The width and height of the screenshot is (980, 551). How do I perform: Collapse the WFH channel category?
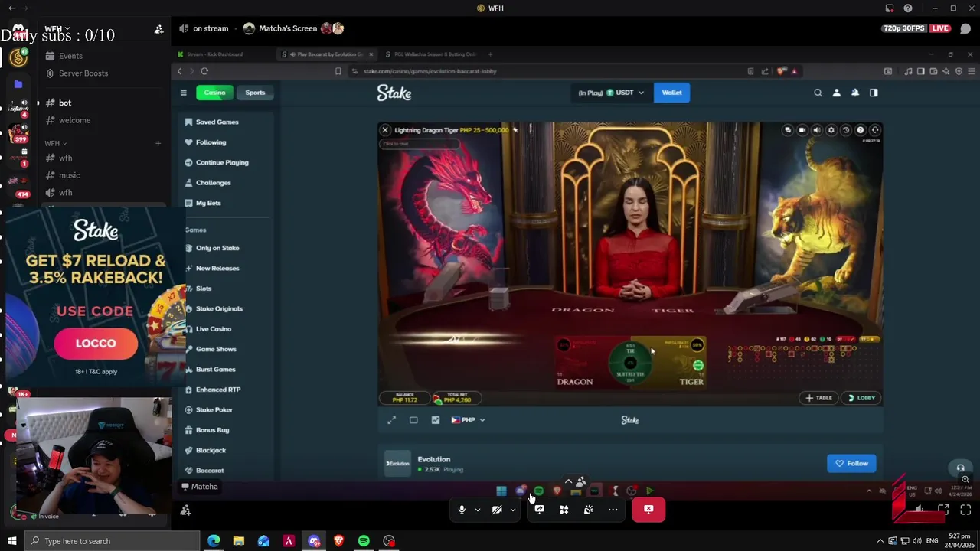click(x=55, y=143)
